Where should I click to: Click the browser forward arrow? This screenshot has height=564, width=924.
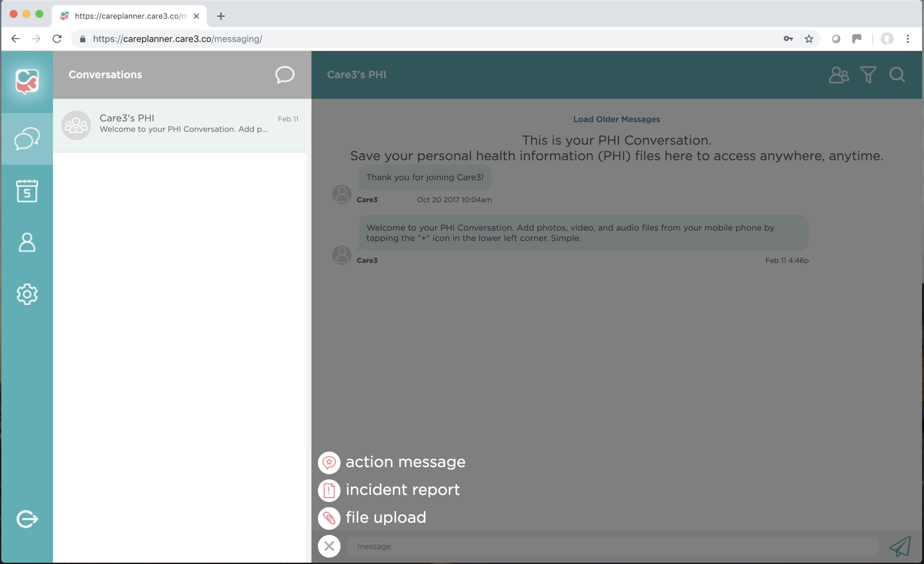coord(36,39)
